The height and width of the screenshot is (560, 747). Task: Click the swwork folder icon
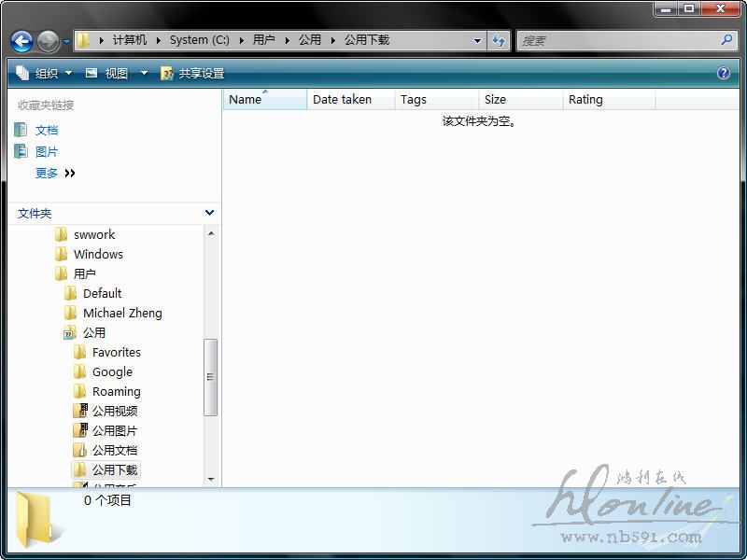[x=61, y=234]
